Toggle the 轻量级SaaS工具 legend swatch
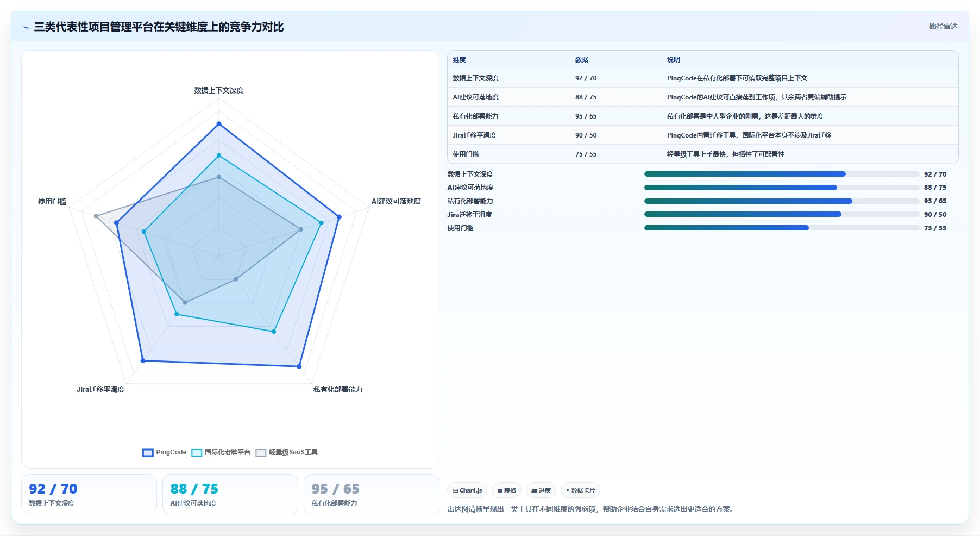The width and height of the screenshot is (980, 536). (261, 453)
